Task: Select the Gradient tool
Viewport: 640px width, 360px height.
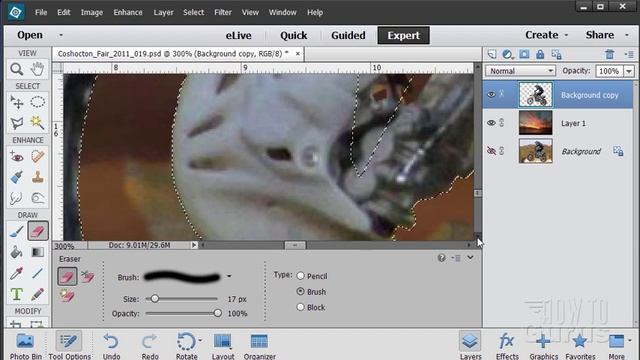Action: pos(37,252)
